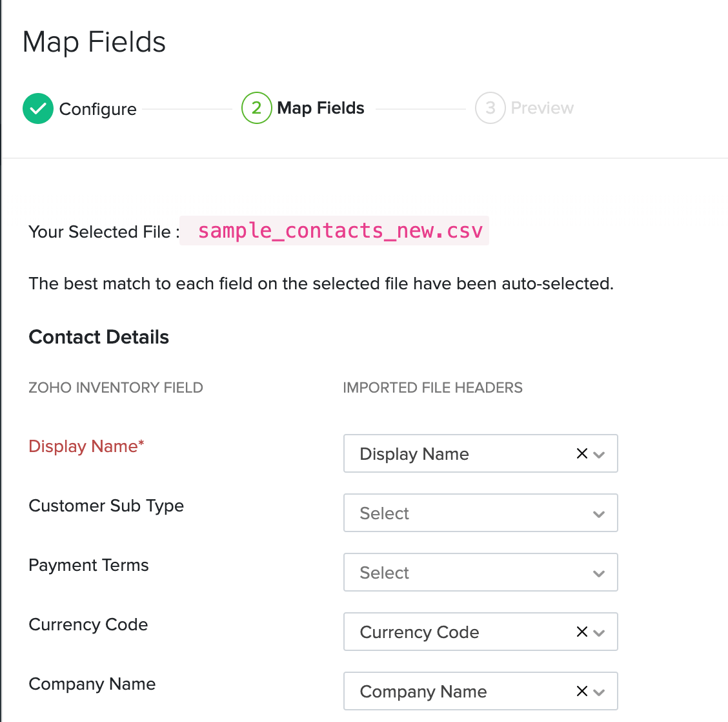Click the circled step 3 indicator
The image size is (728, 722).
490,108
